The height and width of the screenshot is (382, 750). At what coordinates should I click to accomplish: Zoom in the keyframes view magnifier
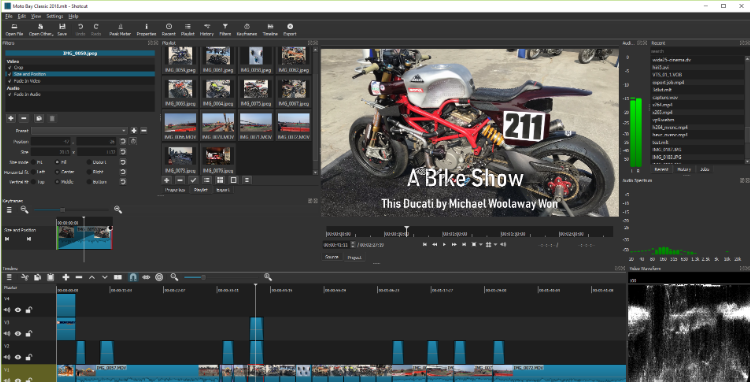(x=118, y=209)
